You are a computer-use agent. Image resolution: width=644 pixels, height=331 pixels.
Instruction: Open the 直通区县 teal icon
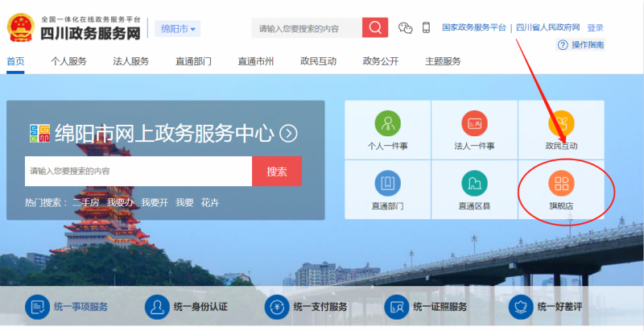pyautogui.click(x=474, y=183)
